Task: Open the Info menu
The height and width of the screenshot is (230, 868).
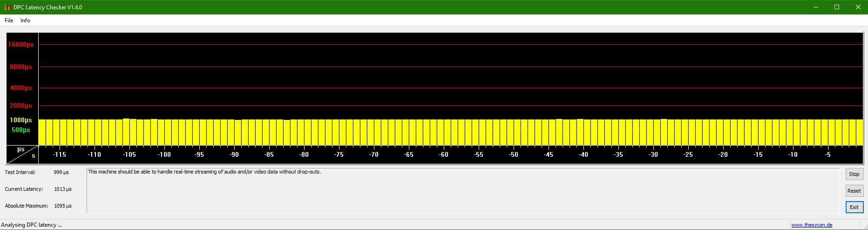Action: pos(25,21)
